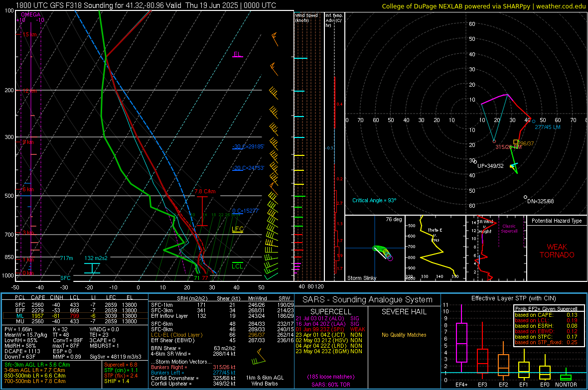Image resolution: width=588 pixels, height=390 pixels.
Task: Click the '0 C=15277'' freezing level label
Action: coord(246,211)
